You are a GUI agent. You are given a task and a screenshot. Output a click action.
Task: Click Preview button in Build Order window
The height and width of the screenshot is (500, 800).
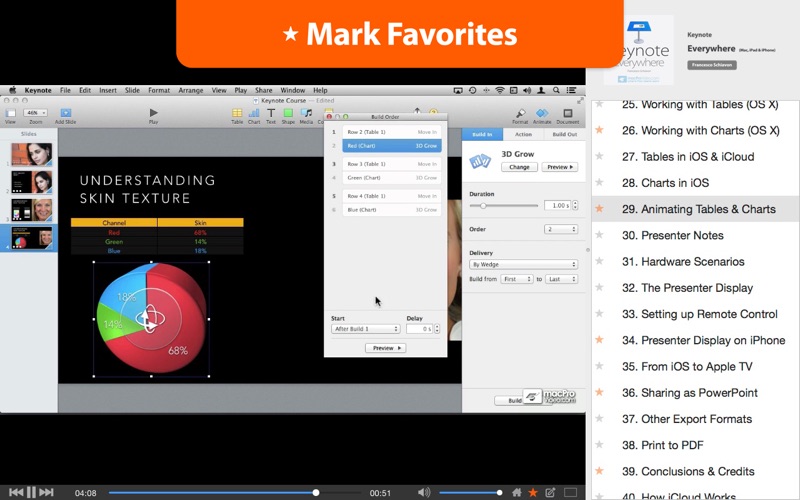pos(386,348)
